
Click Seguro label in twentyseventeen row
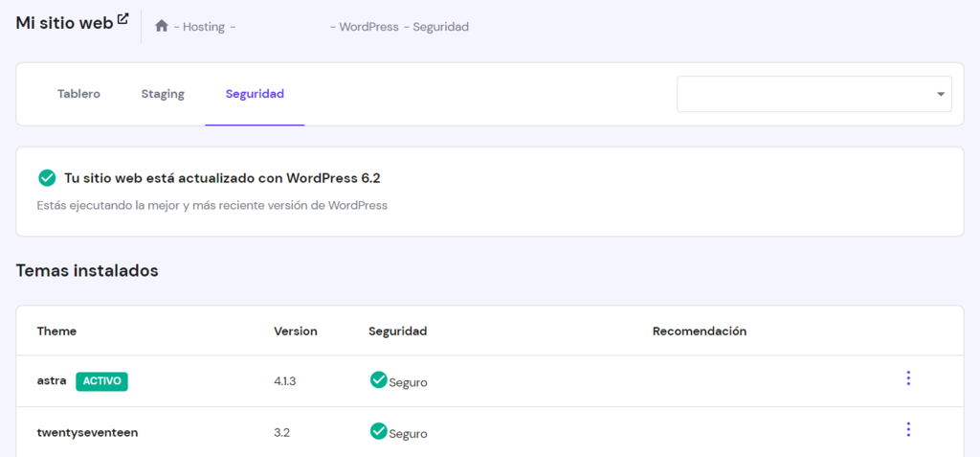pos(408,434)
